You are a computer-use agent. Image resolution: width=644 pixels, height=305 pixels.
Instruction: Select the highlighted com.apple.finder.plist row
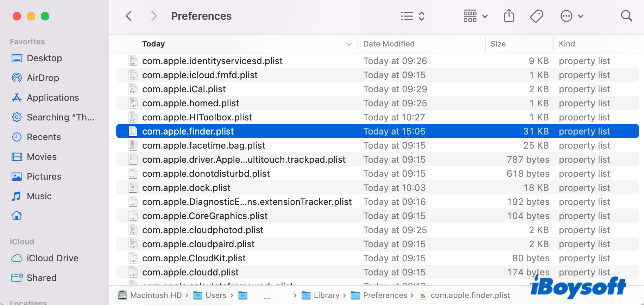377,131
